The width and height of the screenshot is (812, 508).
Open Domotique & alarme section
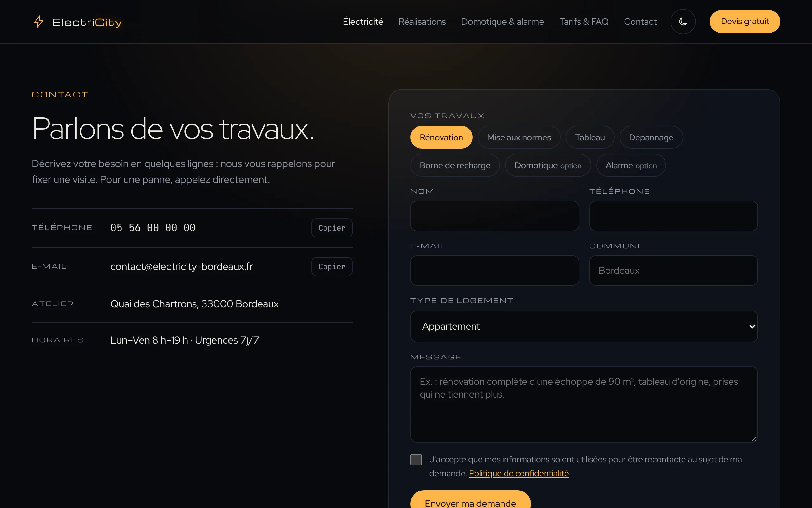coord(502,22)
